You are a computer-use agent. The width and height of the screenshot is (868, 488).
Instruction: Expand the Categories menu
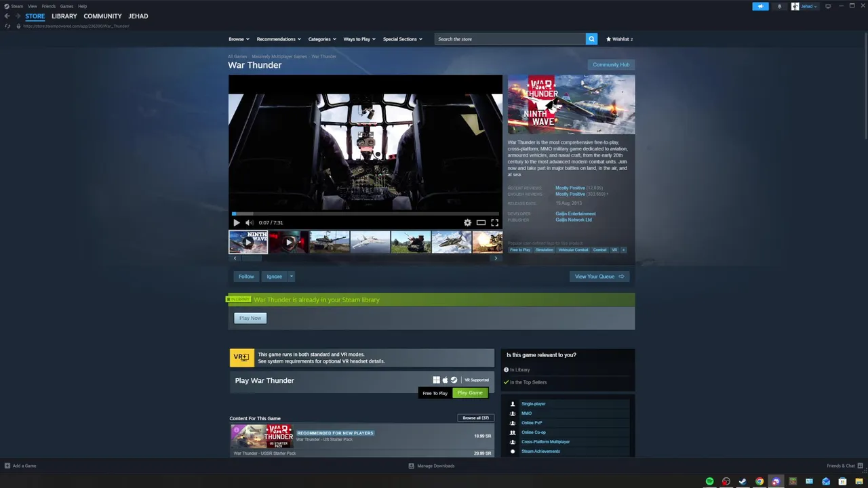[x=322, y=39]
